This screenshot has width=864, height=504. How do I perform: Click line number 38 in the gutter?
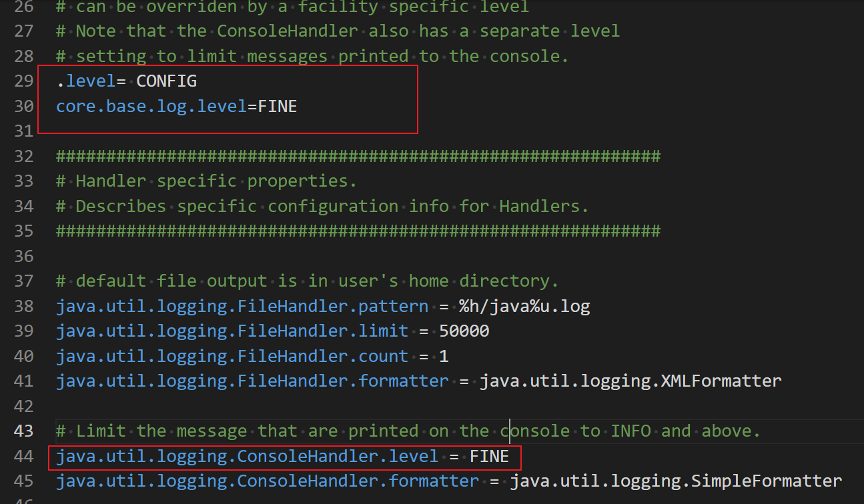tap(23, 306)
